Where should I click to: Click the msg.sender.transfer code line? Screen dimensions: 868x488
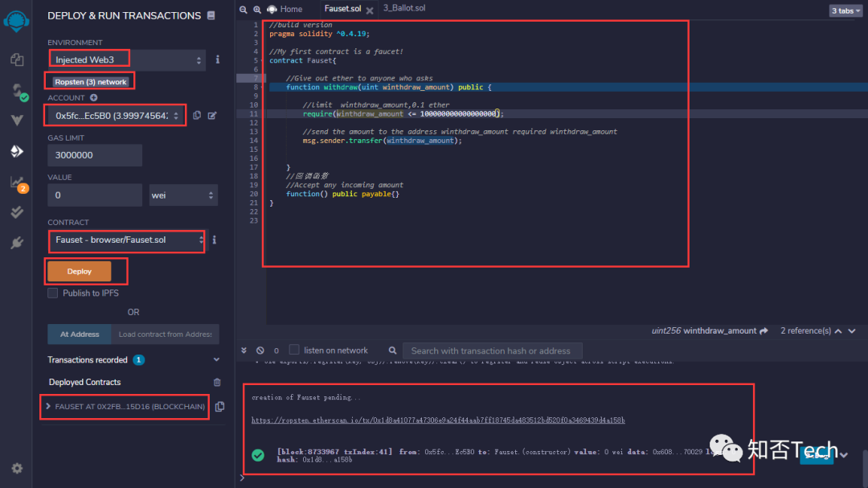tap(382, 141)
